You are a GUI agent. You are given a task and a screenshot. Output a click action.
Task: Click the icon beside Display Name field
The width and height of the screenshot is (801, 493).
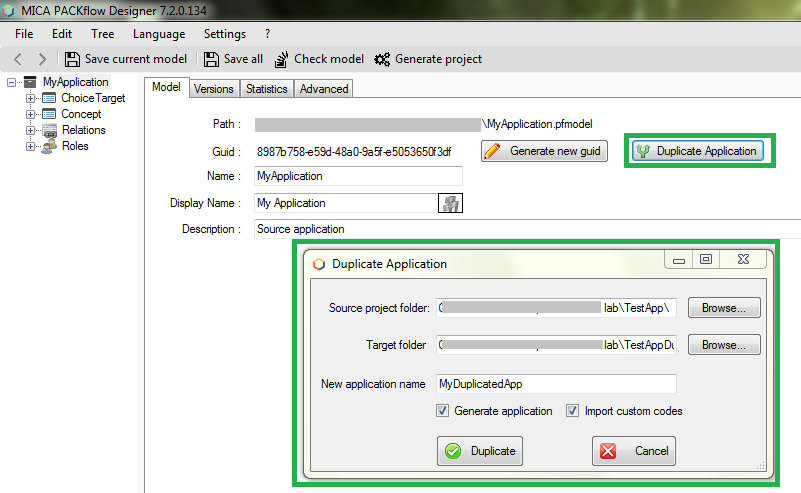(451, 203)
